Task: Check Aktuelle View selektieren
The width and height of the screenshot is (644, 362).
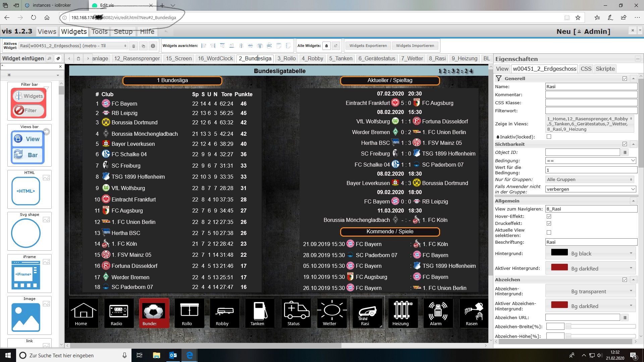Action: pyautogui.click(x=549, y=232)
